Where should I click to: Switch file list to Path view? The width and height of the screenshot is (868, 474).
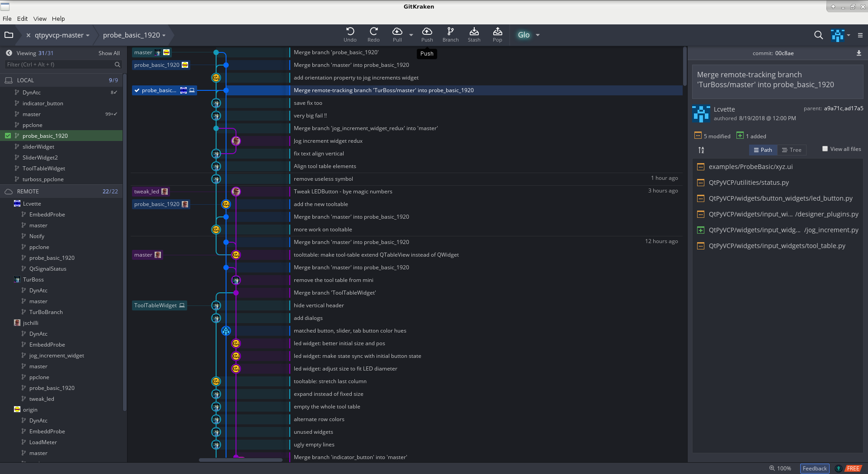pos(763,150)
